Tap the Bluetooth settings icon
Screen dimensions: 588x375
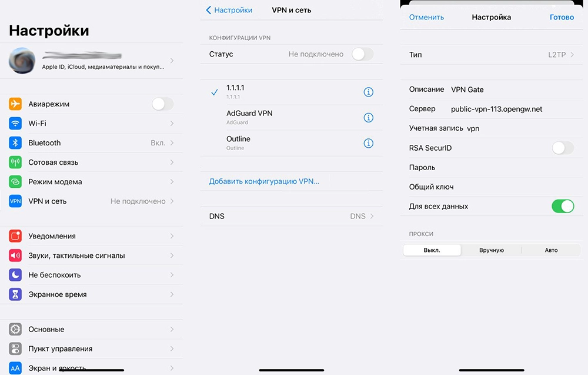pyautogui.click(x=15, y=143)
